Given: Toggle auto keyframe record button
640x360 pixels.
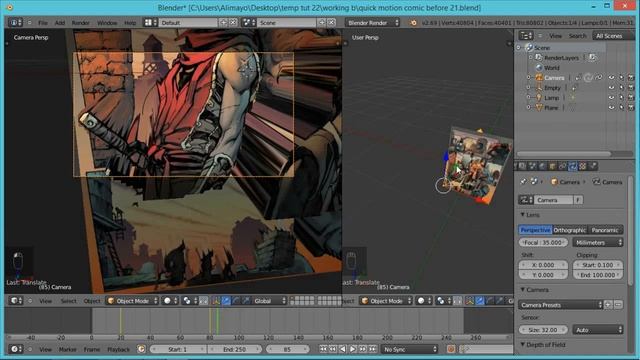Looking at the screenshot, I should [x=451, y=349].
